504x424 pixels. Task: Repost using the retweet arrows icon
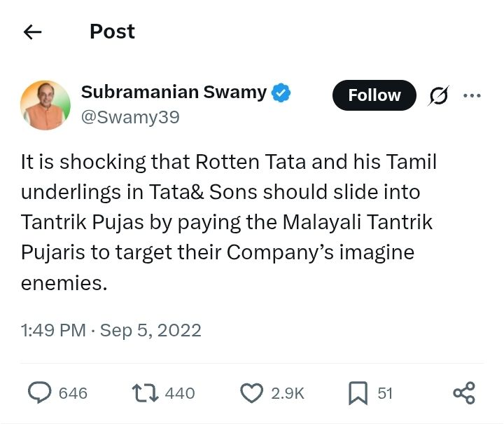point(143,393)
